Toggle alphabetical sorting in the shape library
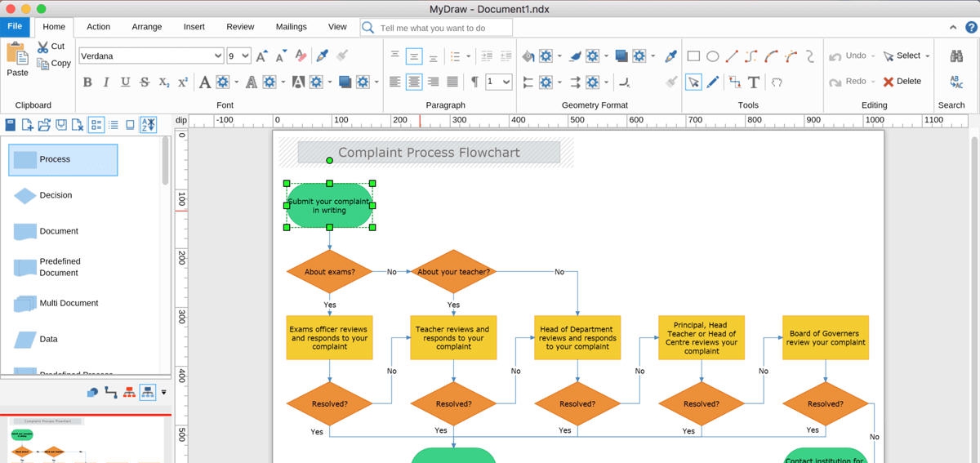The width and height of the screenshot is (980, 463). point(148,125)
